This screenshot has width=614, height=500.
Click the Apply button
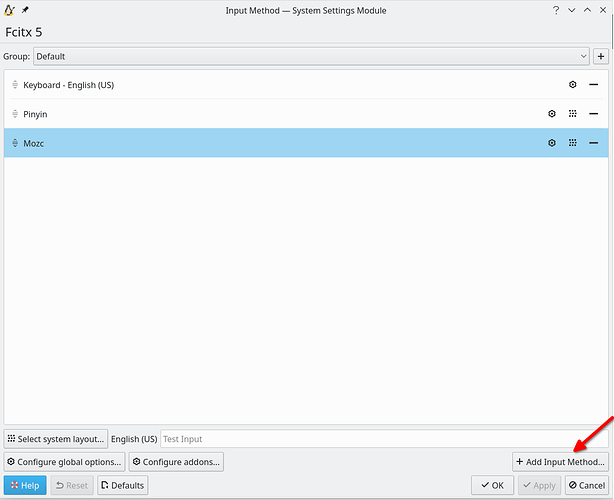(539, 486)
